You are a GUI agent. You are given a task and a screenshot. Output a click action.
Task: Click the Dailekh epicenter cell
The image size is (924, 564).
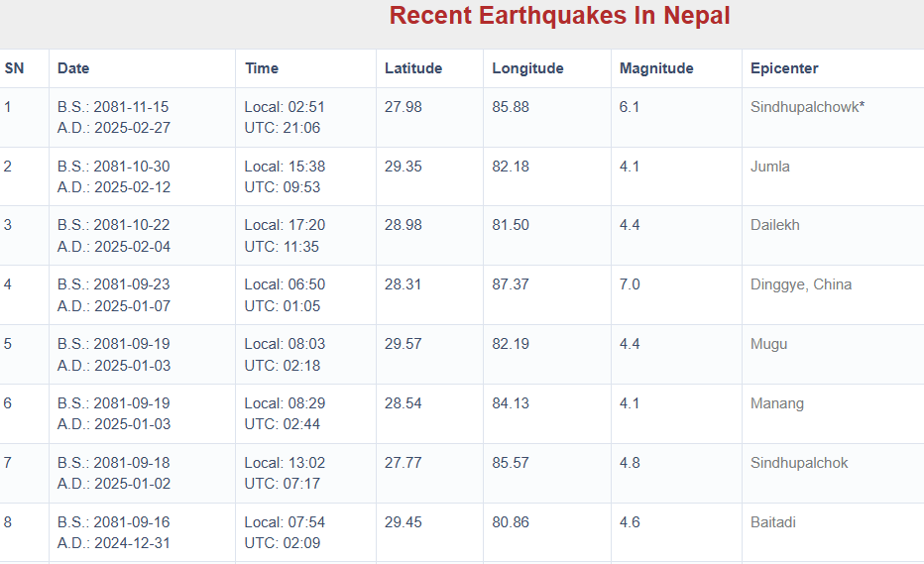pos(775,225)
